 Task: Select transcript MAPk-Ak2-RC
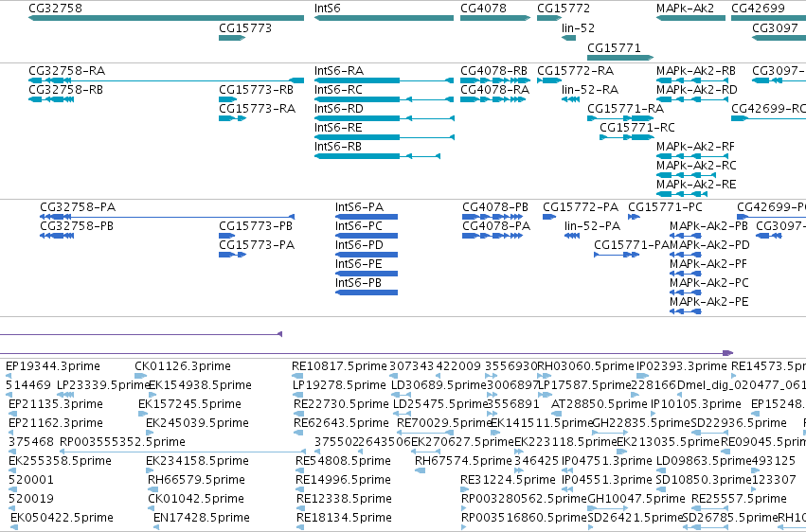tap(686, 175)
